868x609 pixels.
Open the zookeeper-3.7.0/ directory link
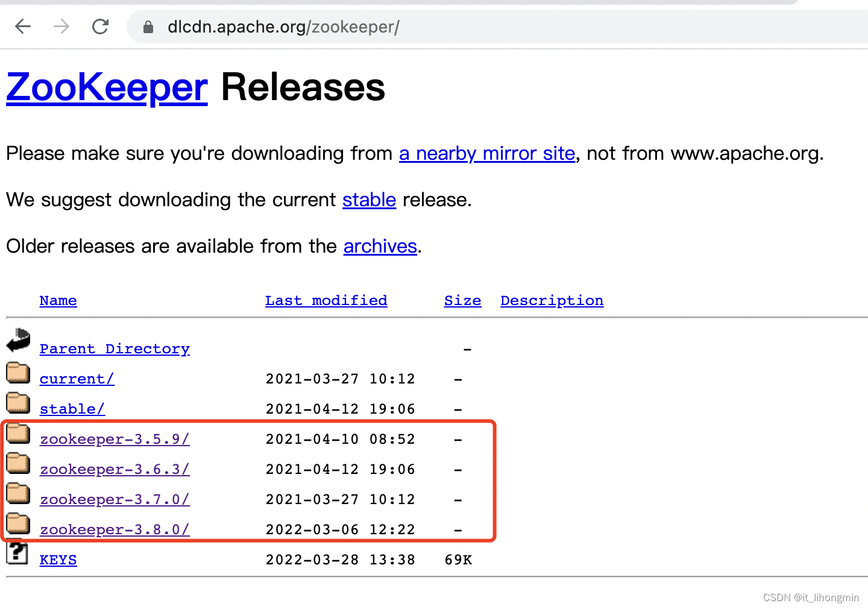pos(115,499)
